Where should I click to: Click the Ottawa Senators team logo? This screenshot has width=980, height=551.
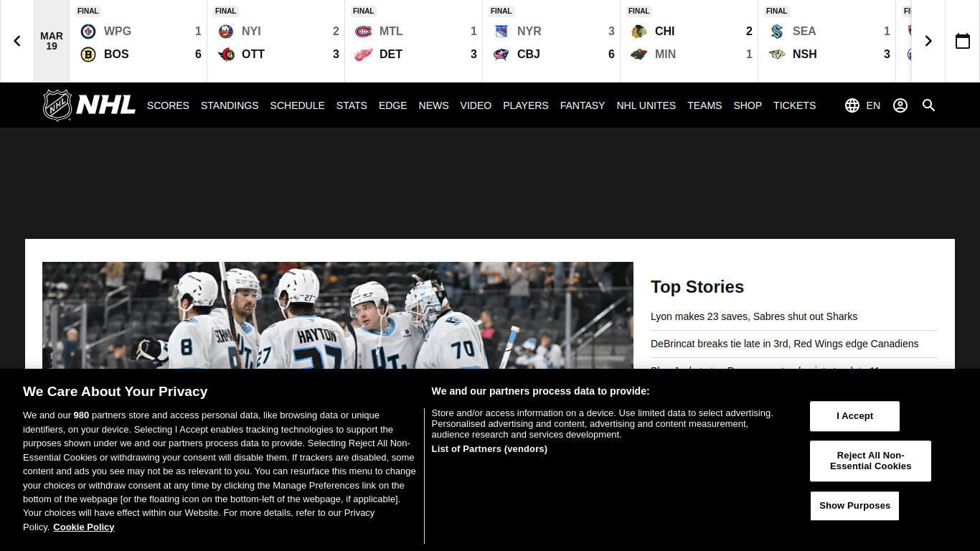point(226,54)
